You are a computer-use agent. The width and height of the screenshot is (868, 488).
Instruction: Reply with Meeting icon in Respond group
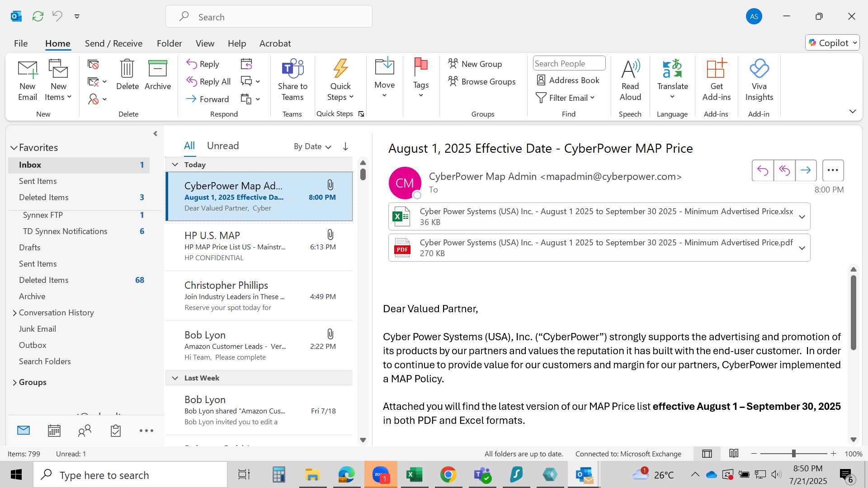pos(246,64)
